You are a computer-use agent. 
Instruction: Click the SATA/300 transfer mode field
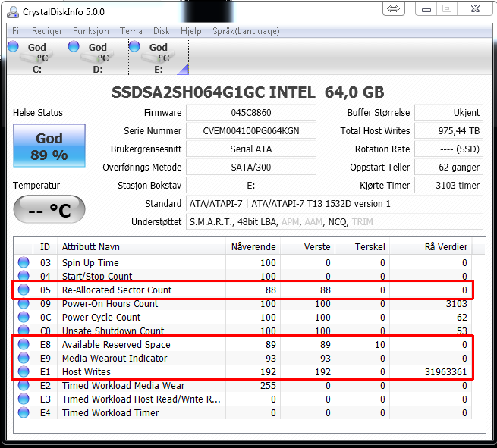coord(250,168)
